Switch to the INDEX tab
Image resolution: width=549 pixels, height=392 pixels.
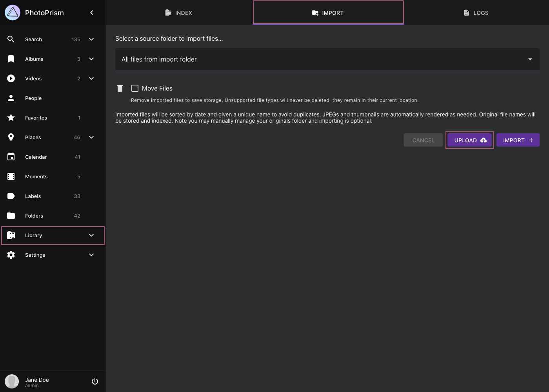178,13
